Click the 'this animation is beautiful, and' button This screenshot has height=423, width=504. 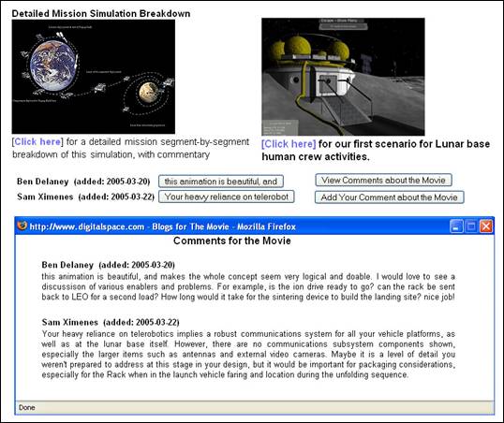(x=221, y=182)
